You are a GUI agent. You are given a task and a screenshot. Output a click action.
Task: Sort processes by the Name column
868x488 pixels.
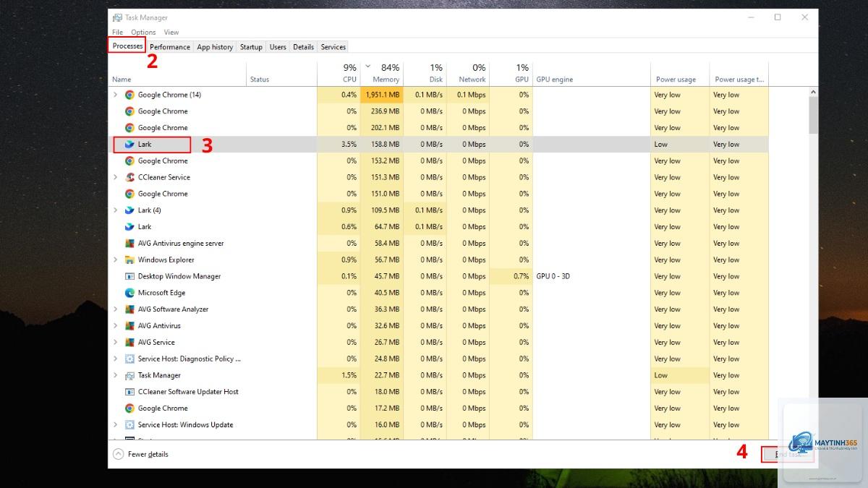(177, 73)
